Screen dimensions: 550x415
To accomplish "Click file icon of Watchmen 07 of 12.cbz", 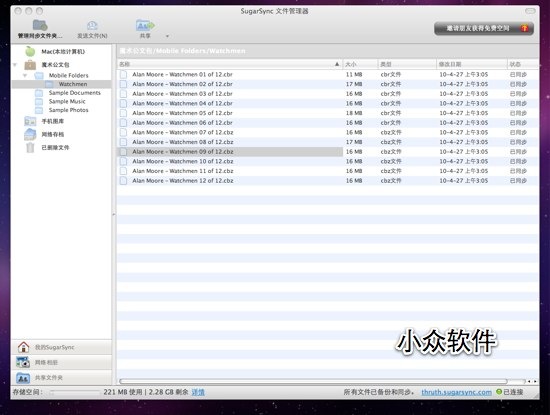I will [x=123, y=132].
